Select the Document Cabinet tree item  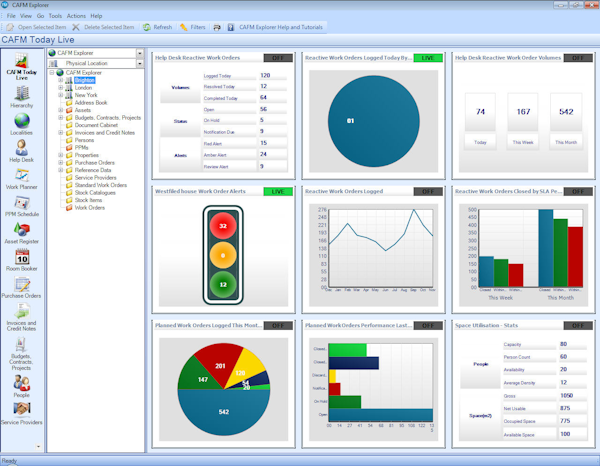tap(96, 125)
